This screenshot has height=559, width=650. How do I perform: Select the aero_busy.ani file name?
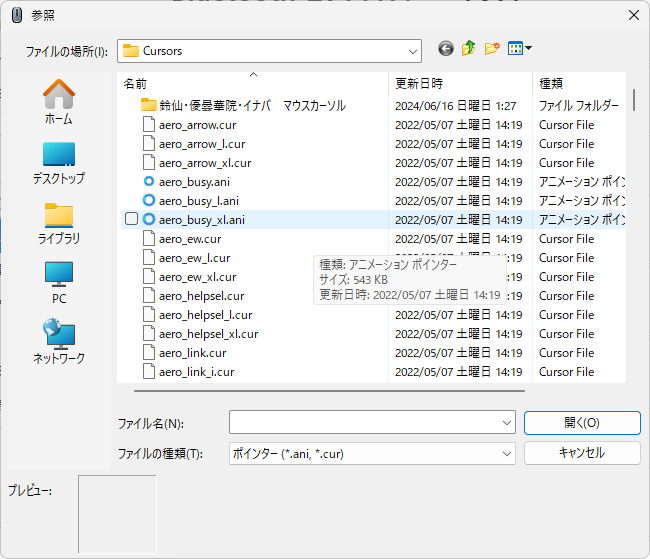194,182
